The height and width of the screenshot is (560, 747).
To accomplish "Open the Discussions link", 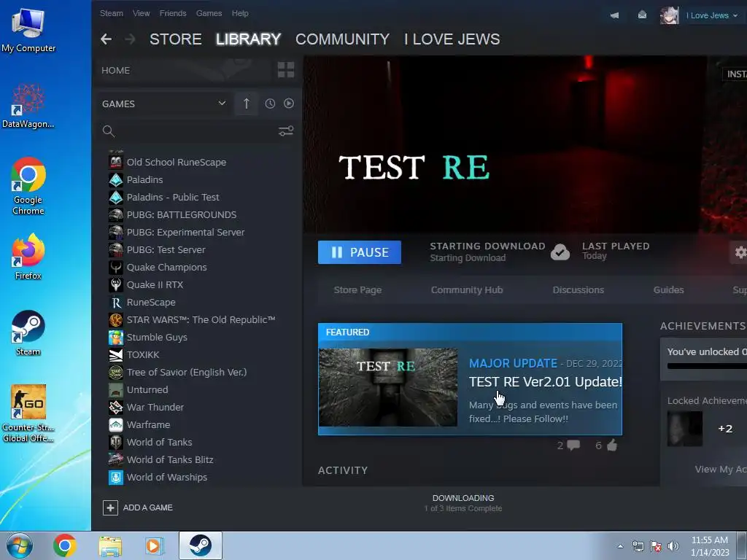I will pos(578,289).
